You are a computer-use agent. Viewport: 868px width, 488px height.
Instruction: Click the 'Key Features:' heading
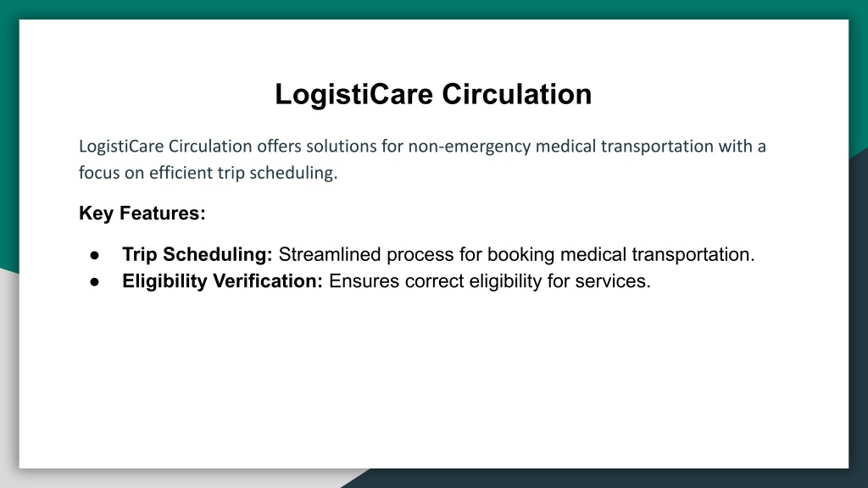[142, 213]
